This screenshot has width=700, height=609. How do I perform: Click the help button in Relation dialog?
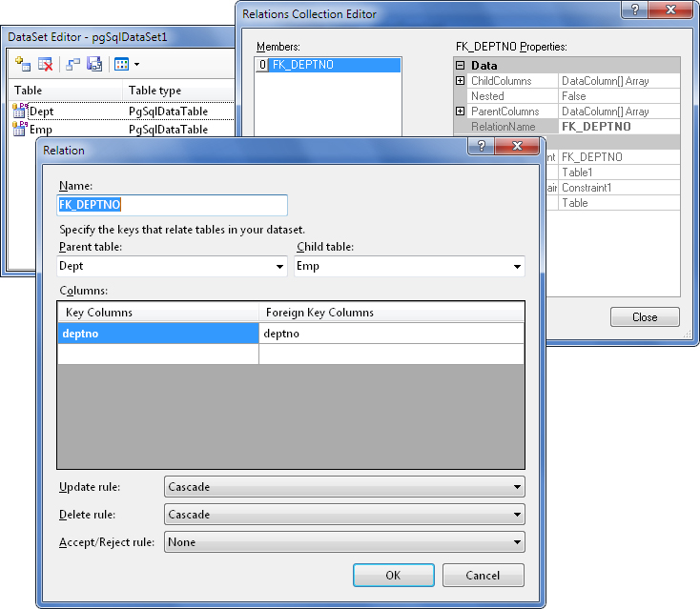point(482,147)
